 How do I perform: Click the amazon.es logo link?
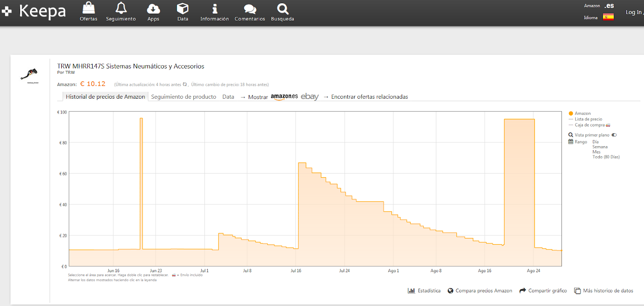click(x=284, y=97)
